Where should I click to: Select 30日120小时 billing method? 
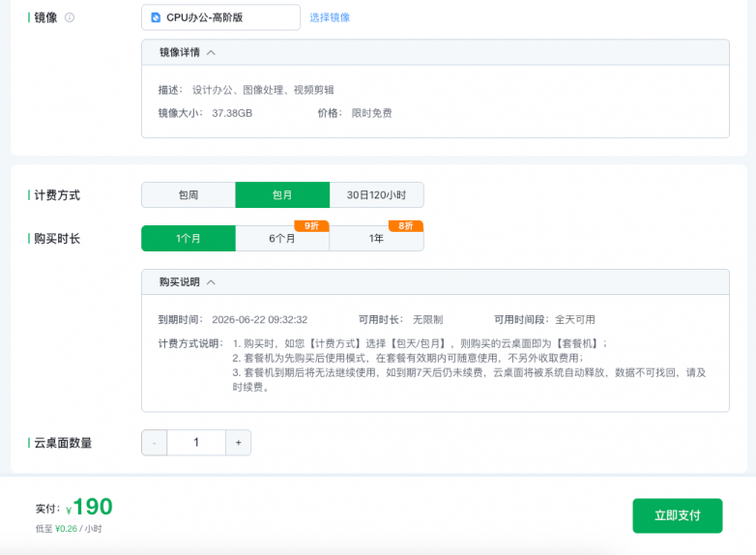377,194
